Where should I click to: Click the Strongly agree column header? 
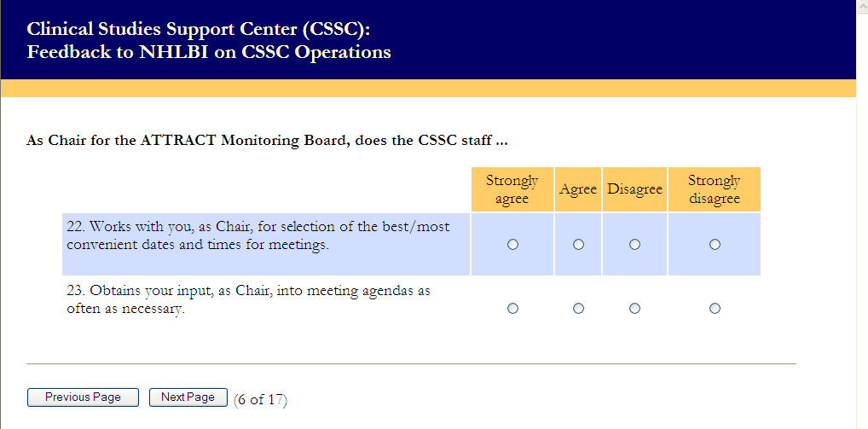coord(512,189)
